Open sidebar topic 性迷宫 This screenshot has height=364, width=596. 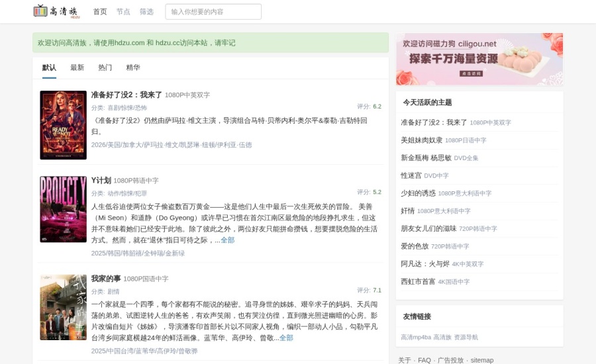click(x=411, y=175)
